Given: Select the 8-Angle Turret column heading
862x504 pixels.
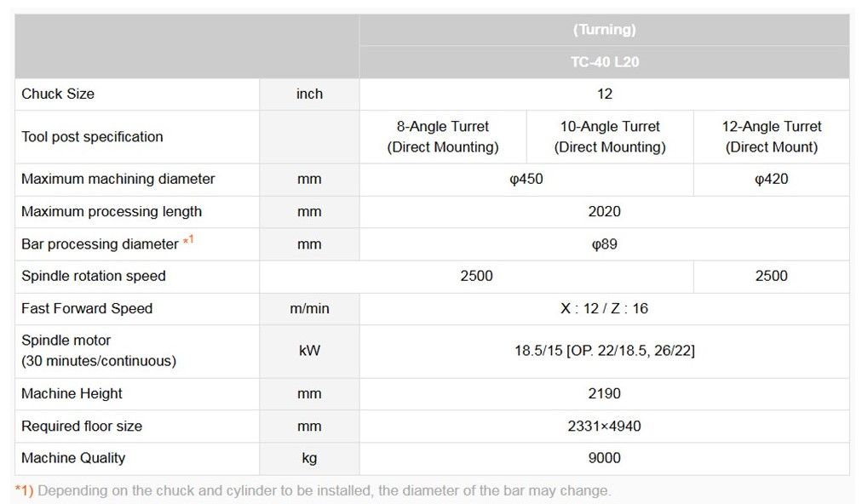Looking at the screenshot, I should (x=443, y=136).
